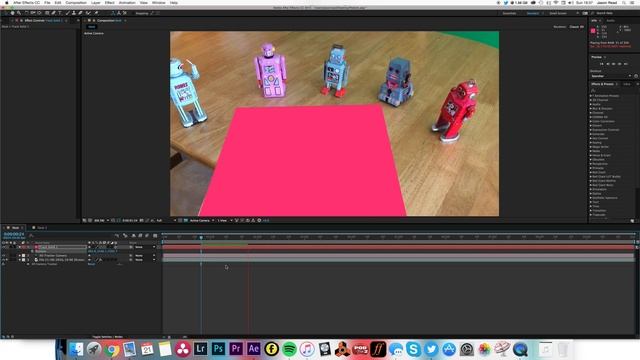Open the Animation menu
640x360 pixels.
click(127, 2)
